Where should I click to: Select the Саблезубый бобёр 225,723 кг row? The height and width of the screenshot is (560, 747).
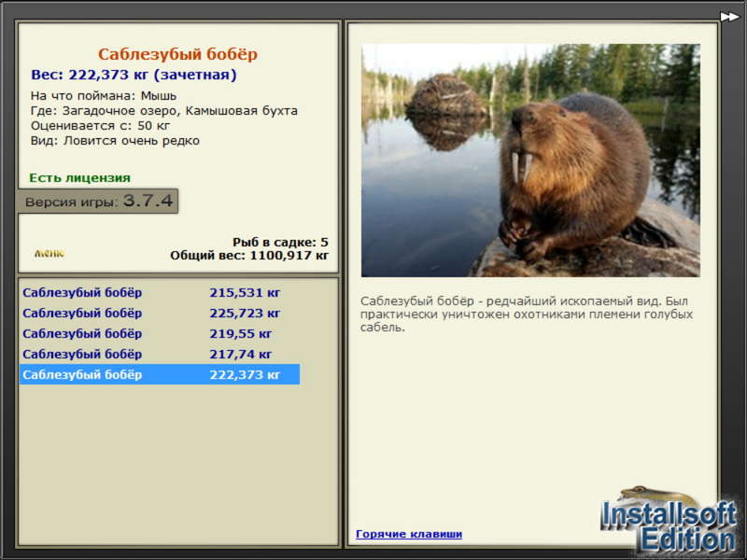(x=160, y=313)
